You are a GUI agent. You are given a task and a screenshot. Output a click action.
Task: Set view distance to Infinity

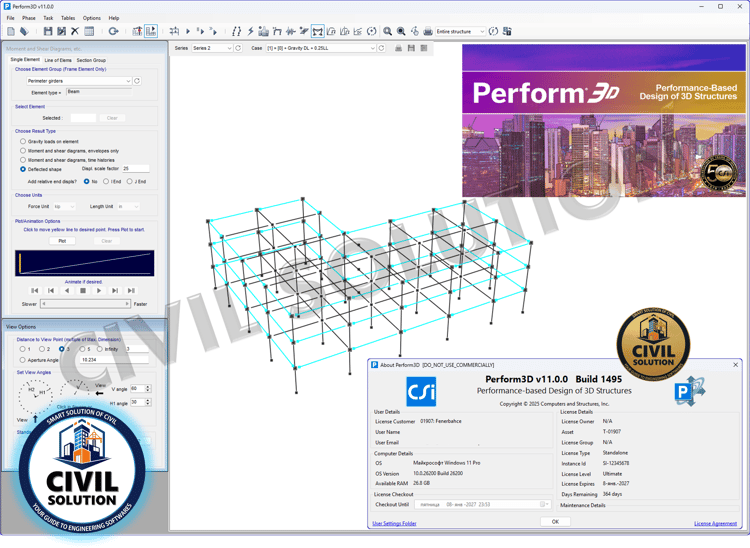coord(99,349)
